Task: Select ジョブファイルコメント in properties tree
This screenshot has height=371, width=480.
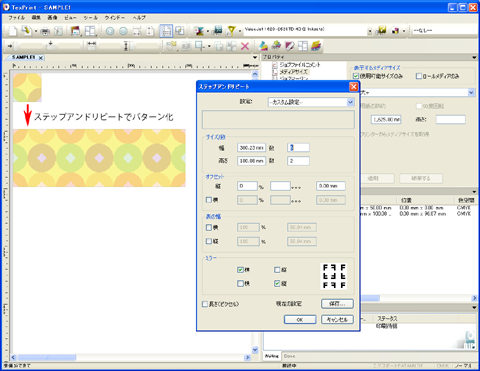Action: (299, 65)
